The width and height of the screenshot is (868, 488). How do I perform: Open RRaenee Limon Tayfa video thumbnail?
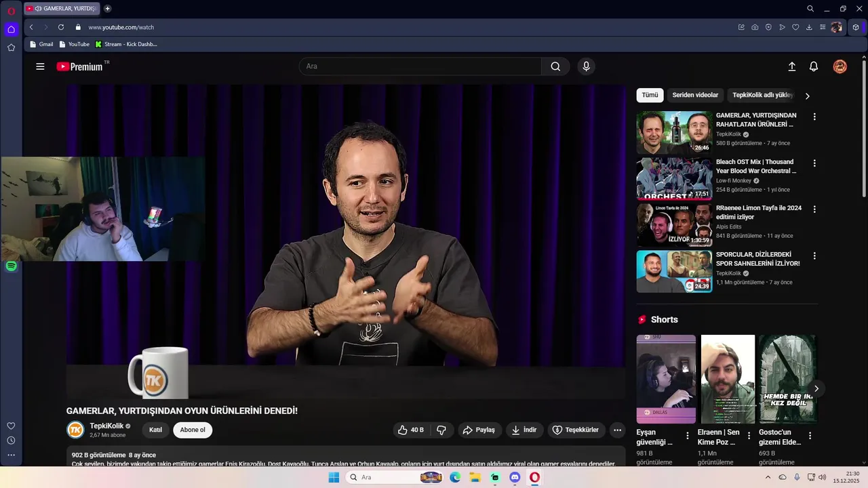pyautogui.click(x=674, y=225)
